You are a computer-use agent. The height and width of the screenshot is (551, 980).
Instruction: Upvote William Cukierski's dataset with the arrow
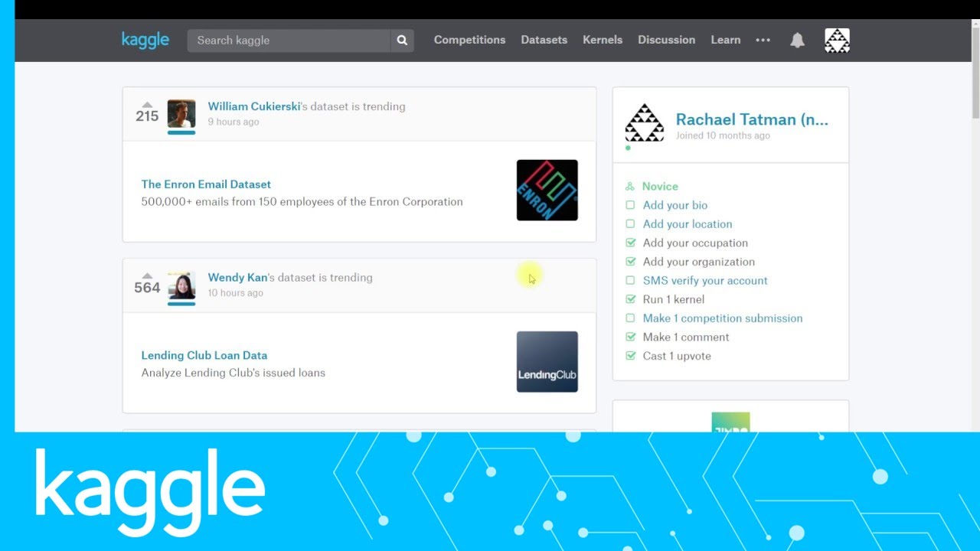(x=147, y=105)
